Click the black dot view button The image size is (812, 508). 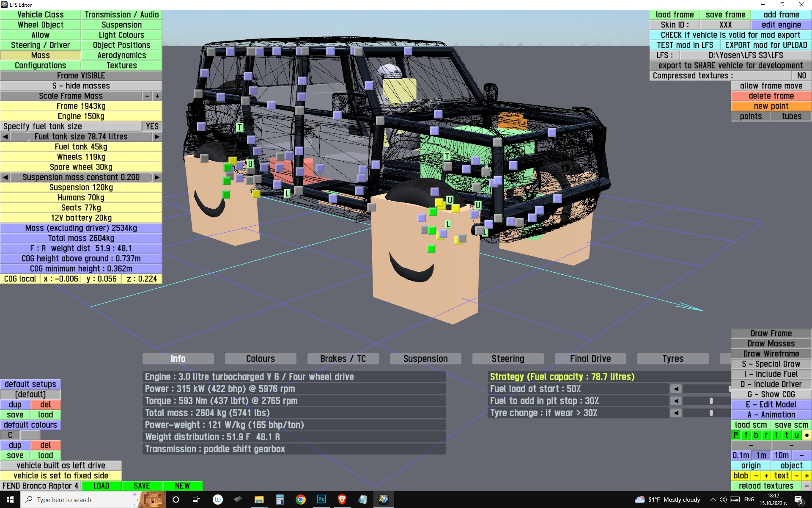[x=807, y=435]
